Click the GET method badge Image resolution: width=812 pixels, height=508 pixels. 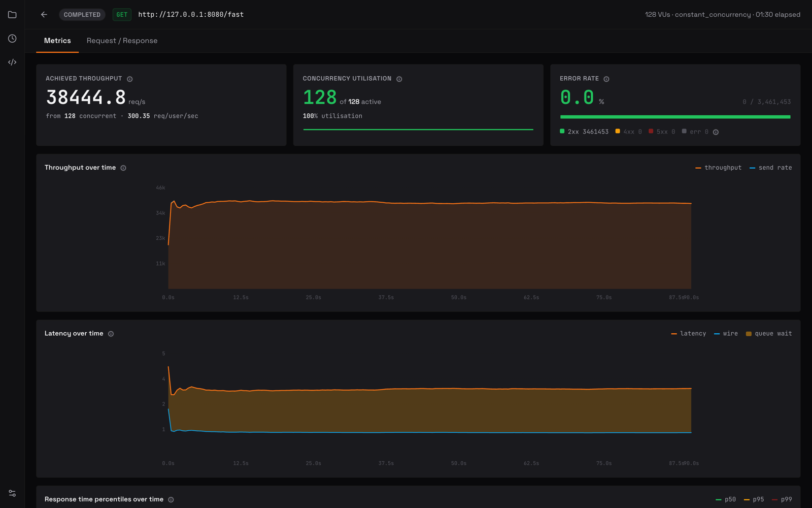coord(122,15)
